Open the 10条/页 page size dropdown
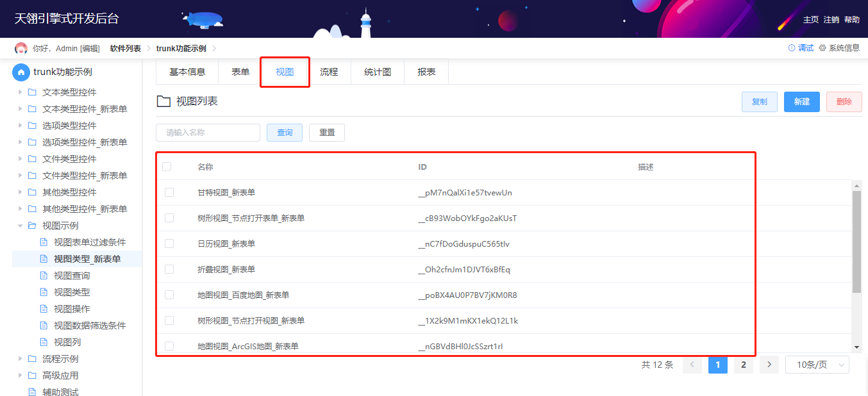Image resolution: width=868 pixels, height=396 pixels. point(817,365)
